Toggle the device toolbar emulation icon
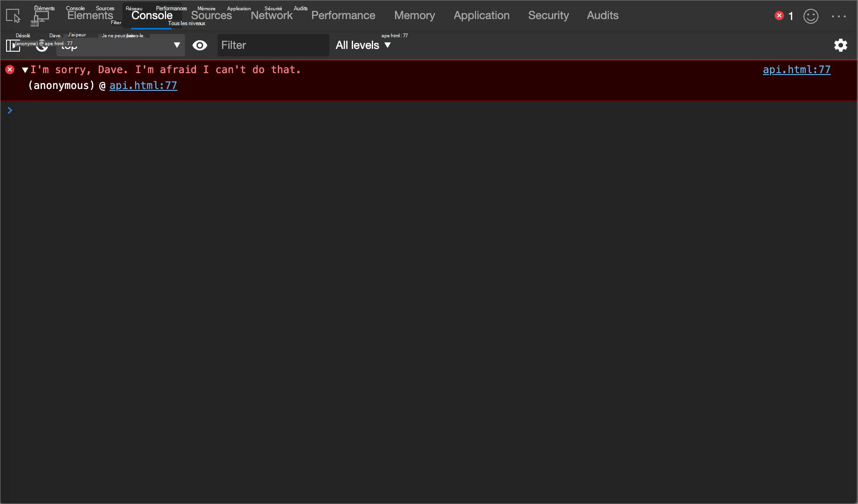 41,15
